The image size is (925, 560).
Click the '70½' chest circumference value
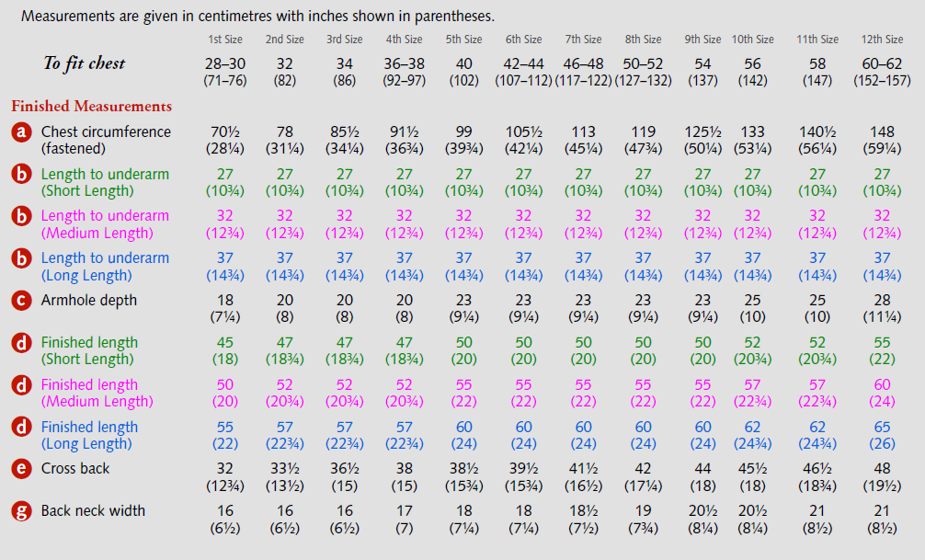225,131
